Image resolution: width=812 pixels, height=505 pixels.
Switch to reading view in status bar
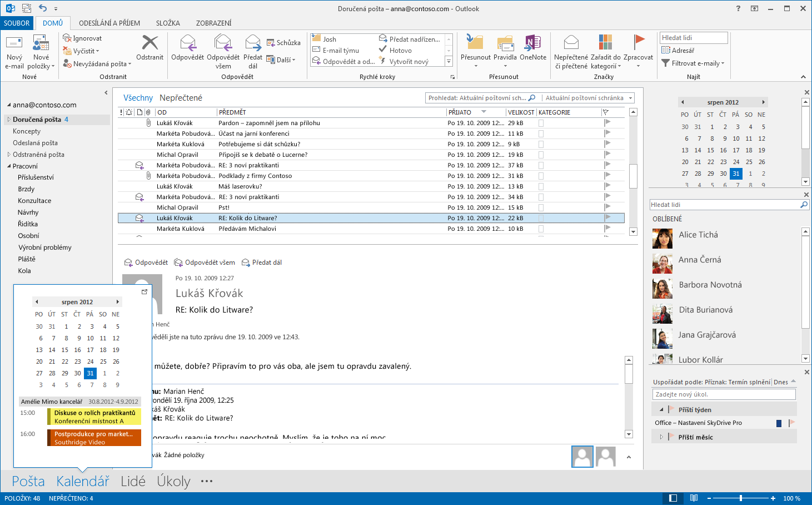tap(694, 498)
